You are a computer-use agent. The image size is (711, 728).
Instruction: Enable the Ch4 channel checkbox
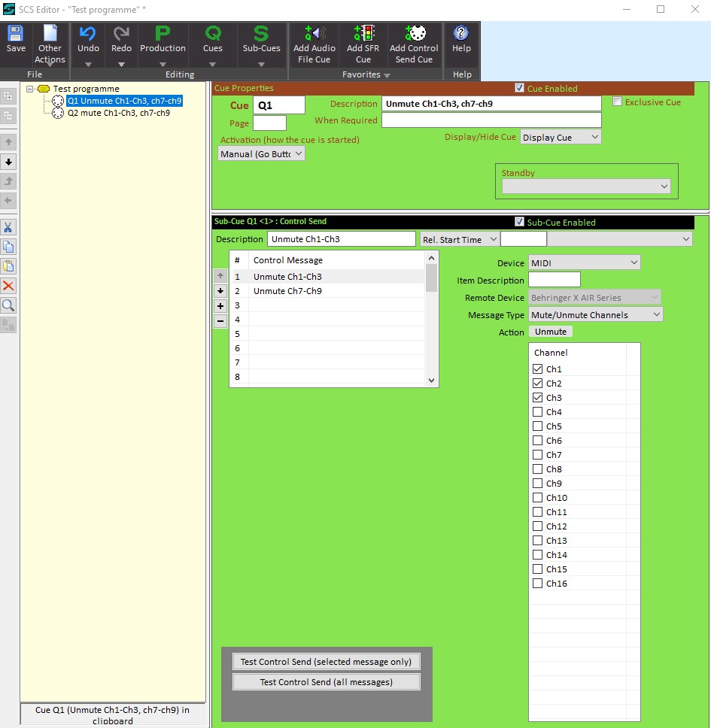coord(537,412)
